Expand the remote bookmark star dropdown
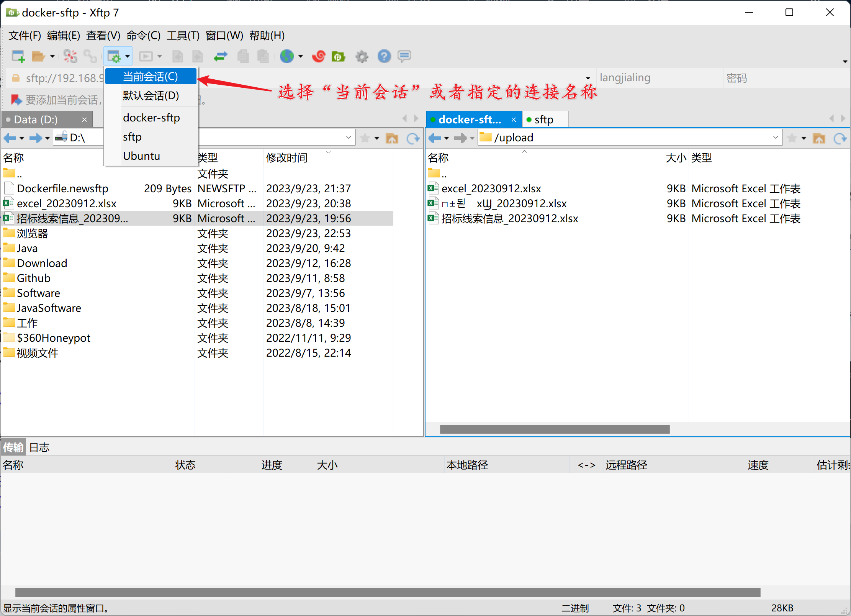The image size is (851, 616). [804, 138]
